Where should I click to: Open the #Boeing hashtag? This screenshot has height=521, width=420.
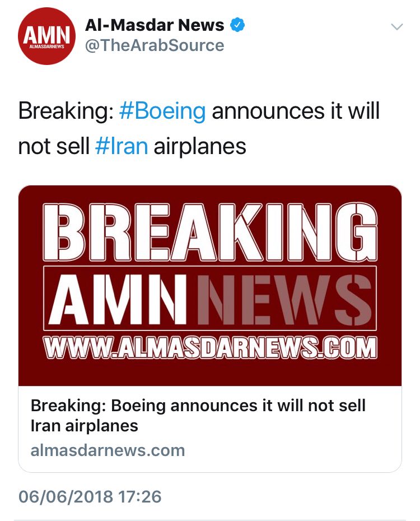(x=162, y=111)
